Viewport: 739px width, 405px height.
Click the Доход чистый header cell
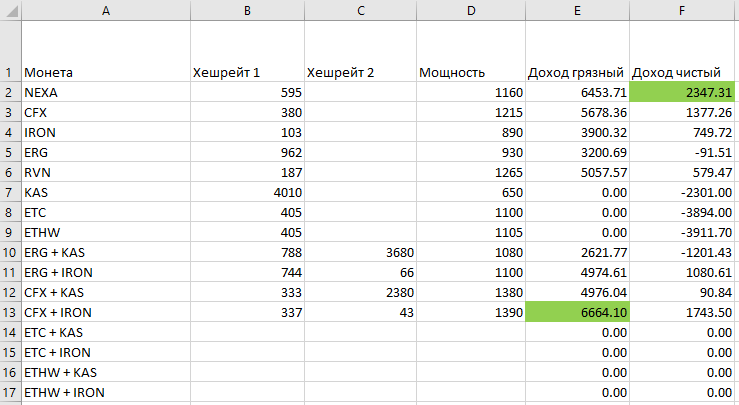point(682,51)
